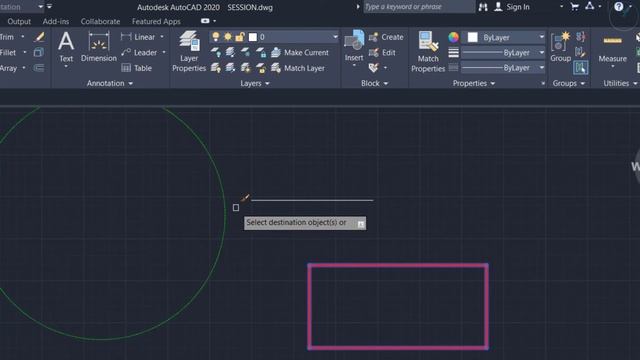Open the ribbon display options button
Screen dimensions: 640x360
[205, 21]
